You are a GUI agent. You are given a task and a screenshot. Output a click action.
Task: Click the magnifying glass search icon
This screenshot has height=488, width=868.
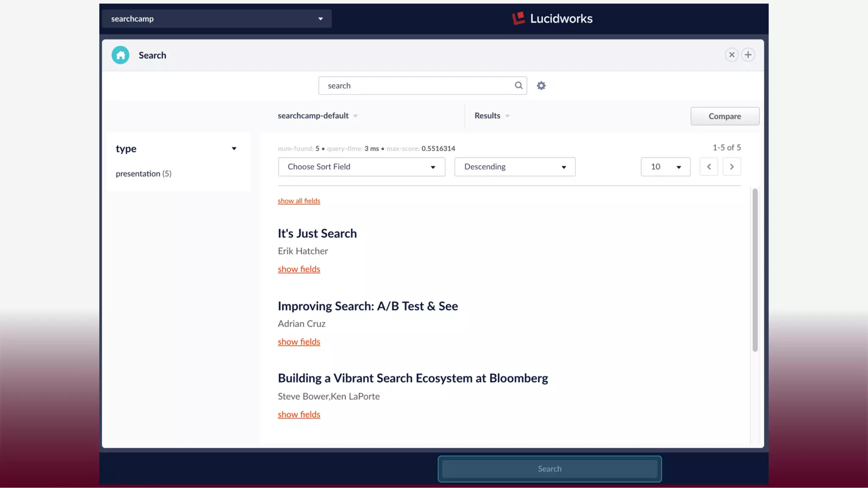[518, 86]
